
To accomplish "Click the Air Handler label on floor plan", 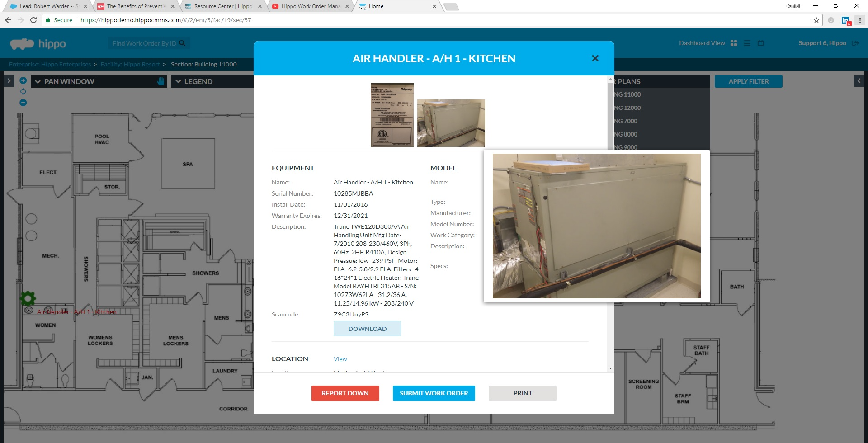I will tap(76, 312).
